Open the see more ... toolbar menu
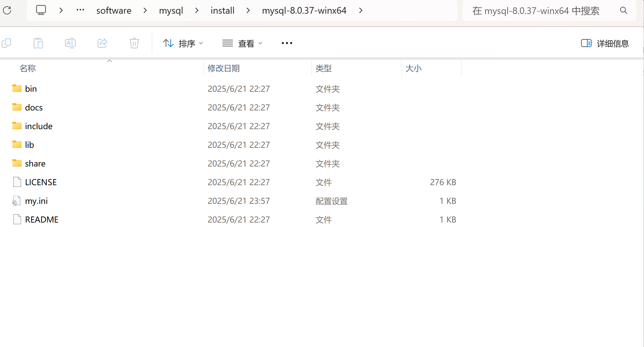Viewport: 644px width, 347px height. tap(287, 43)
